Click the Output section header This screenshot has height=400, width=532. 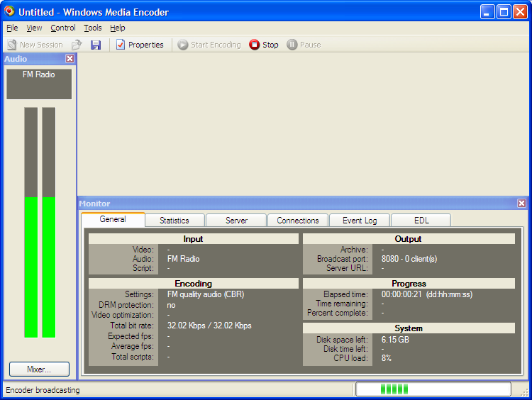(409, 239)
